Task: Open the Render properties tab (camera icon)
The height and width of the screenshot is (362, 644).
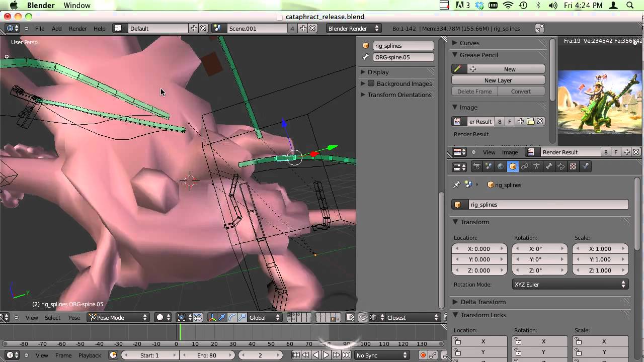Action: click(476, 167)
